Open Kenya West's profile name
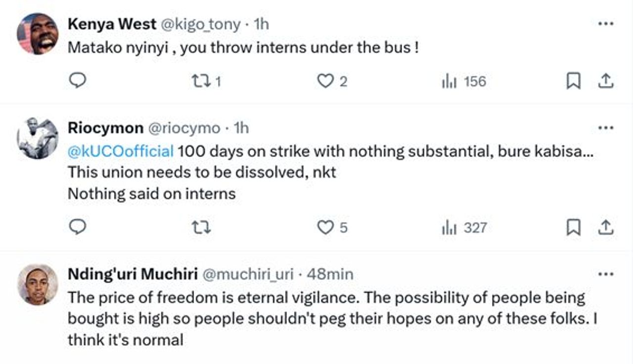The height and width of the screenshot is (364, 633). click(x=112, y=24)
